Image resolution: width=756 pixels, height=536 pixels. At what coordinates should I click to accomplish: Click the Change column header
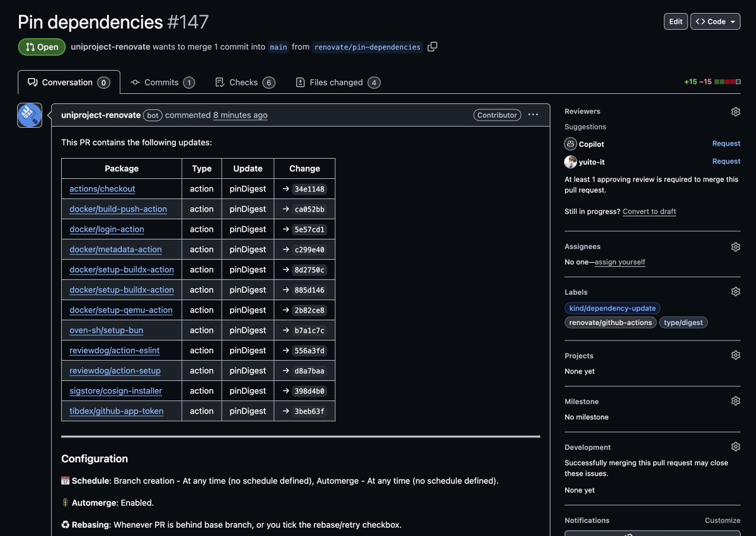(305, 169)
